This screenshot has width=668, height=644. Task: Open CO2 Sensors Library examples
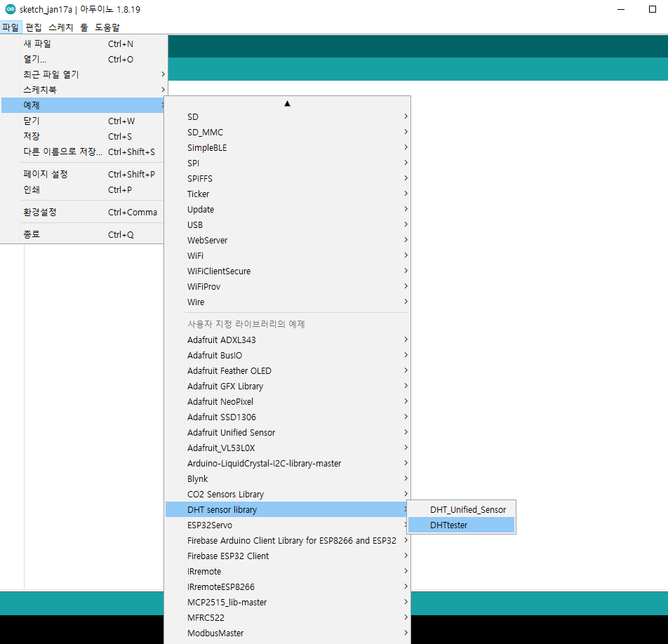(x=288, y=494)
